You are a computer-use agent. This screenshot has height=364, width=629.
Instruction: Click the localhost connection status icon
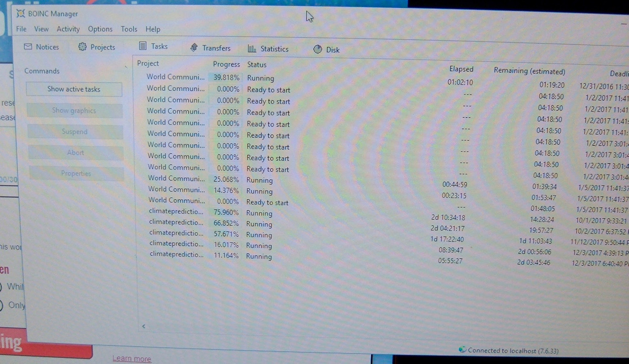tap(462, 349)
